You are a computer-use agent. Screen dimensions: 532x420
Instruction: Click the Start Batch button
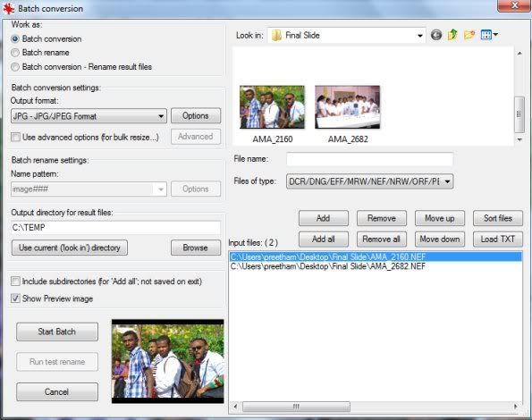click(x=57, y=332)
